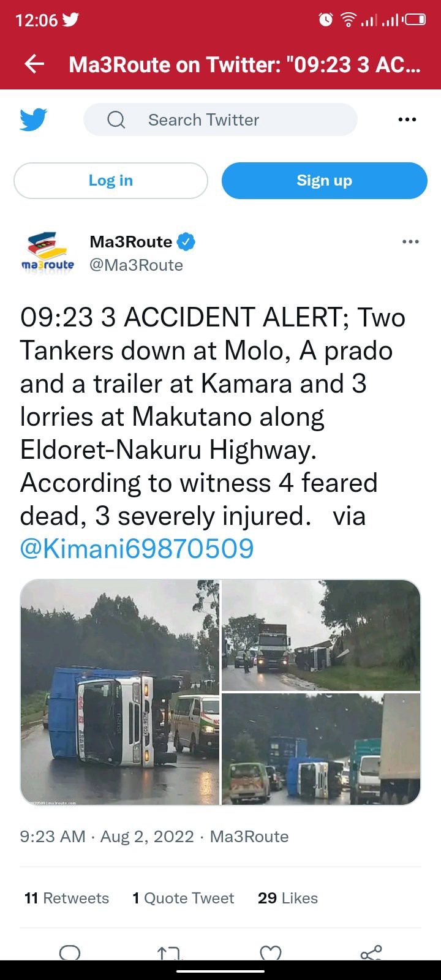Open the @Ma3Route handle link
Screen dimensions: 441x980
pyautogui.click(x=137, y=265)
